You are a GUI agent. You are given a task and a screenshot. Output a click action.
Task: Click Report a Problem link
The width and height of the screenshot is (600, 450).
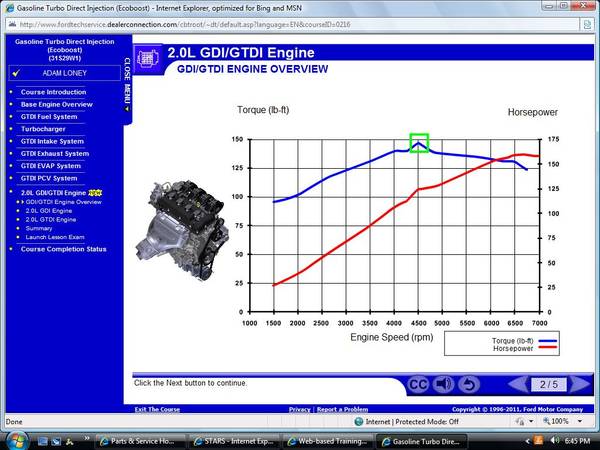pos(342,409)
